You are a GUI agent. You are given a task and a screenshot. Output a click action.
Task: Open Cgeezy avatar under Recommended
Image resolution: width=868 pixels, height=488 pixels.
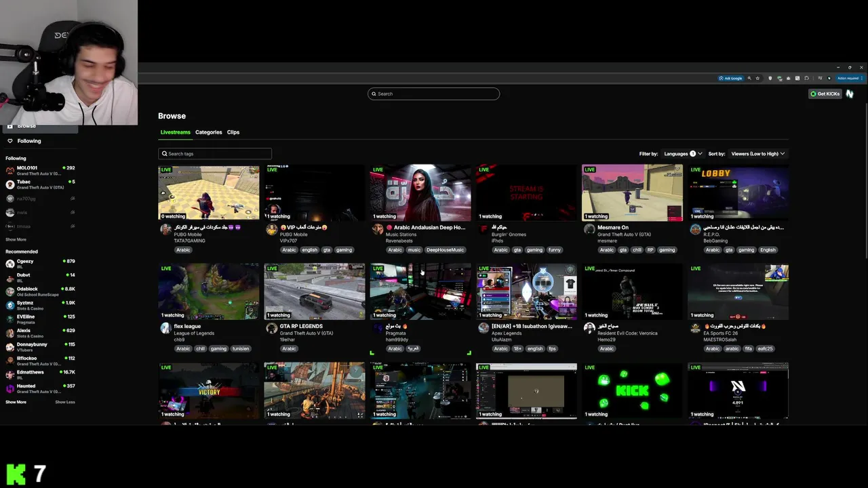click(10, 264)
